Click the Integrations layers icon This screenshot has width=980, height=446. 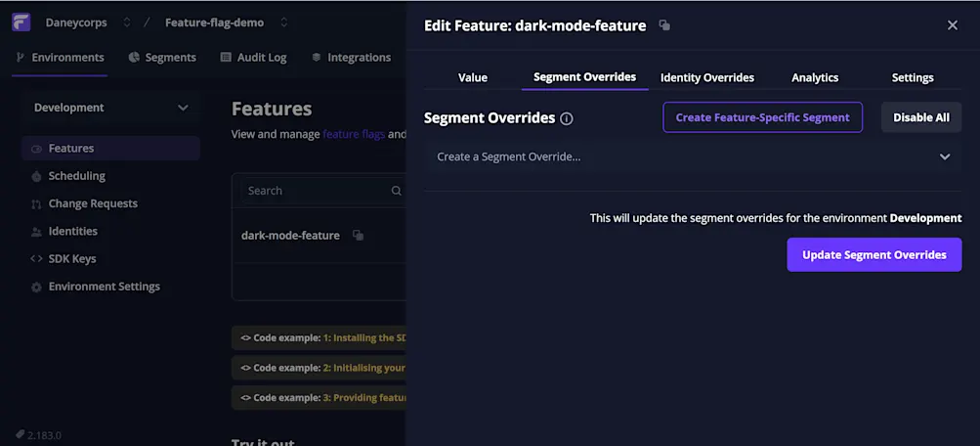coord(317,58)
